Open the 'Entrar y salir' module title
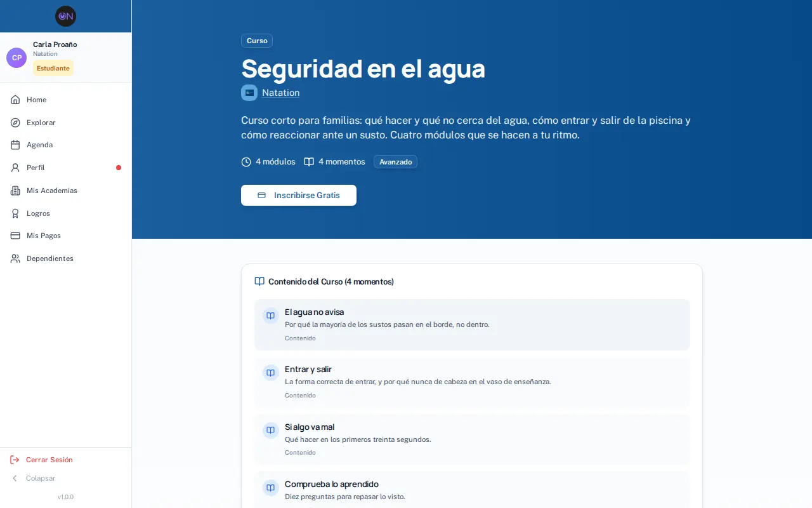This screenshot has width=812, height=508. (x=308, y=369)
